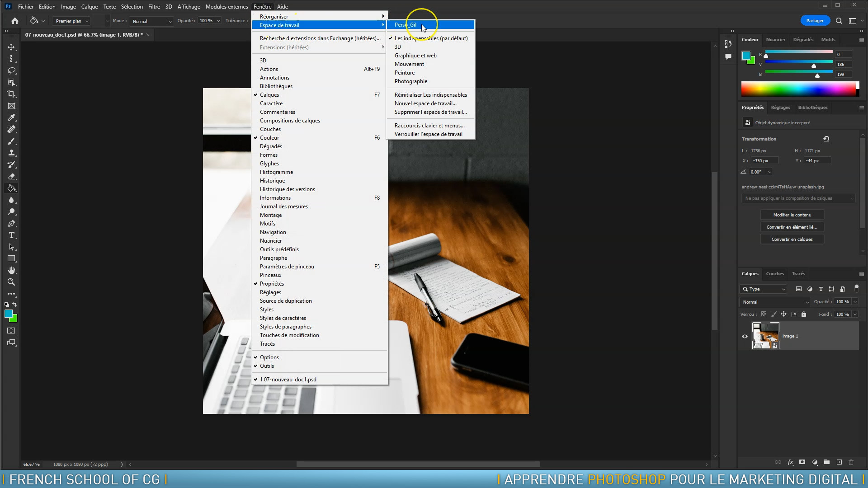The height and width of the screenshot is (488, 868).
Task: Open the rotation angle dropdown
Action: point(769,172)
